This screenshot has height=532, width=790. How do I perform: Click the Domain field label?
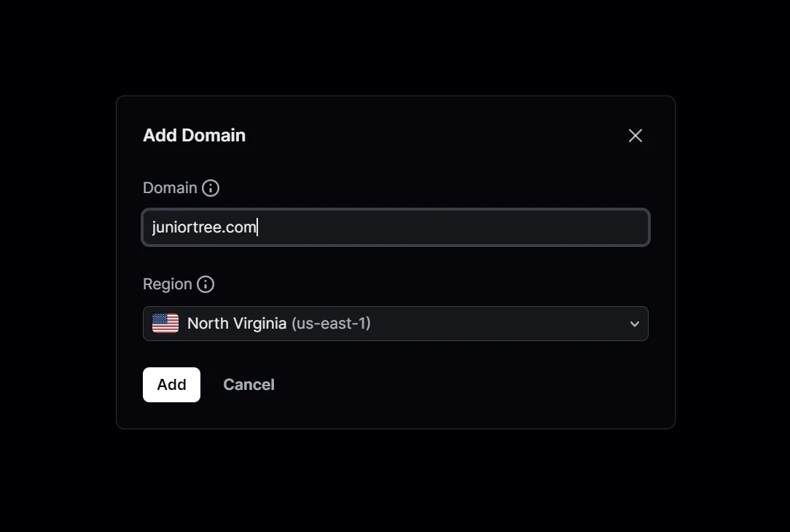click(x=170, y=188)
